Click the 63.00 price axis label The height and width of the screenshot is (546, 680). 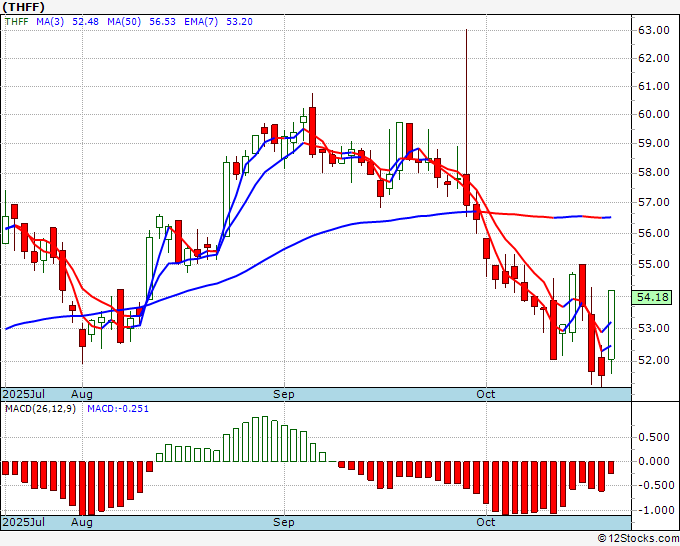(x=654, y=30)
